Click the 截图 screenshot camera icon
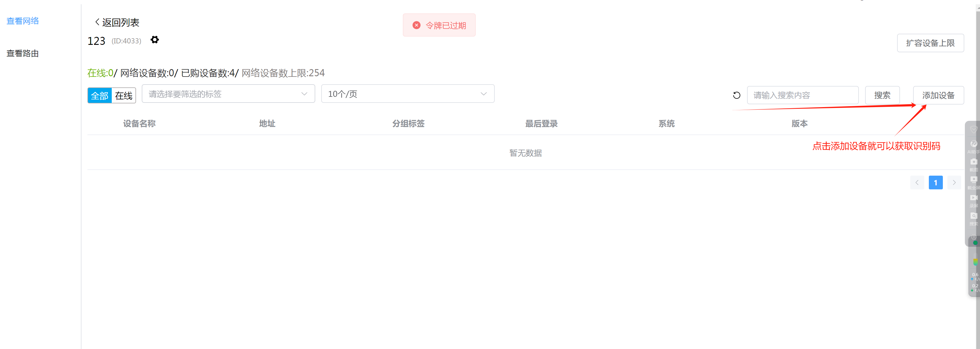Image resolution: width=980 pixels, height=349 pixels. tap(973, 162)
